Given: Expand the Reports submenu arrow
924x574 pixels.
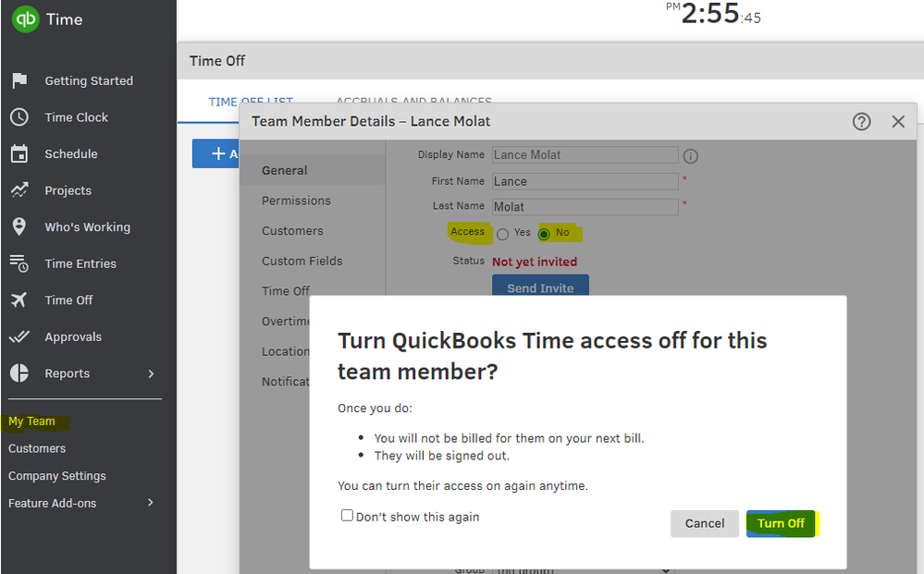Looking at the screenshot, I should (x=151, y=373).
